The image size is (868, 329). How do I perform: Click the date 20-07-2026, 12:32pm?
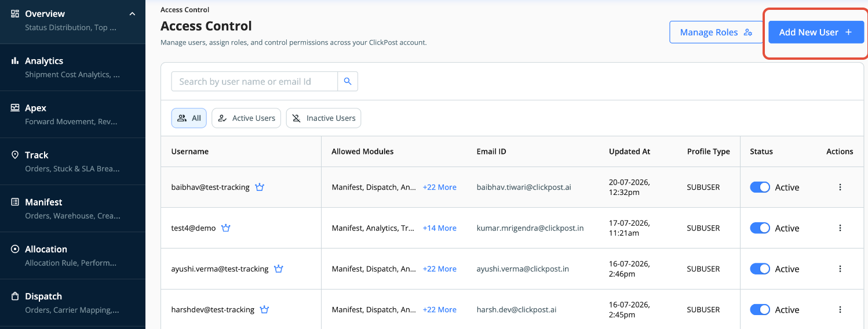click(x=629, y=187)
